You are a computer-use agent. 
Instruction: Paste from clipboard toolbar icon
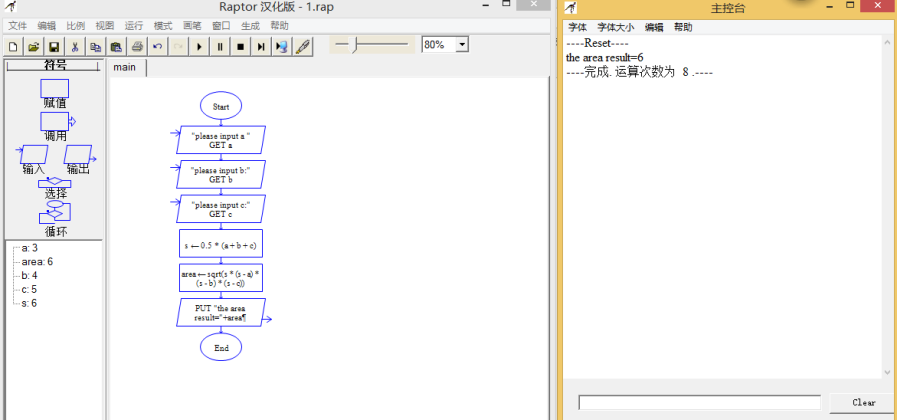(116, 46)
